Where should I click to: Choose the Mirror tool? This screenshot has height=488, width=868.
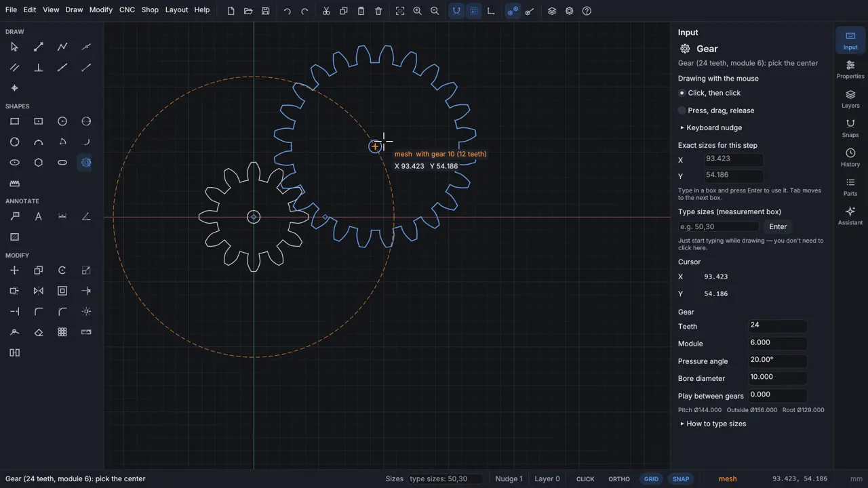coord(39,291)
